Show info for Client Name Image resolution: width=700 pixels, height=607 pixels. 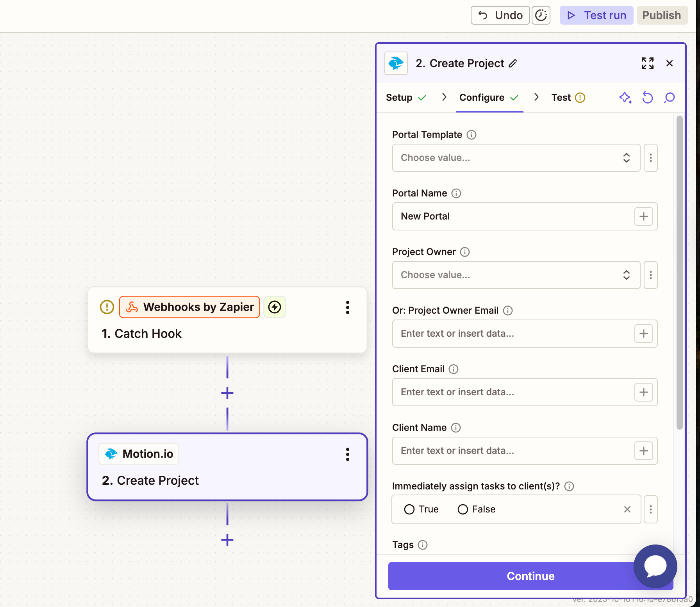tap(456, 428)
